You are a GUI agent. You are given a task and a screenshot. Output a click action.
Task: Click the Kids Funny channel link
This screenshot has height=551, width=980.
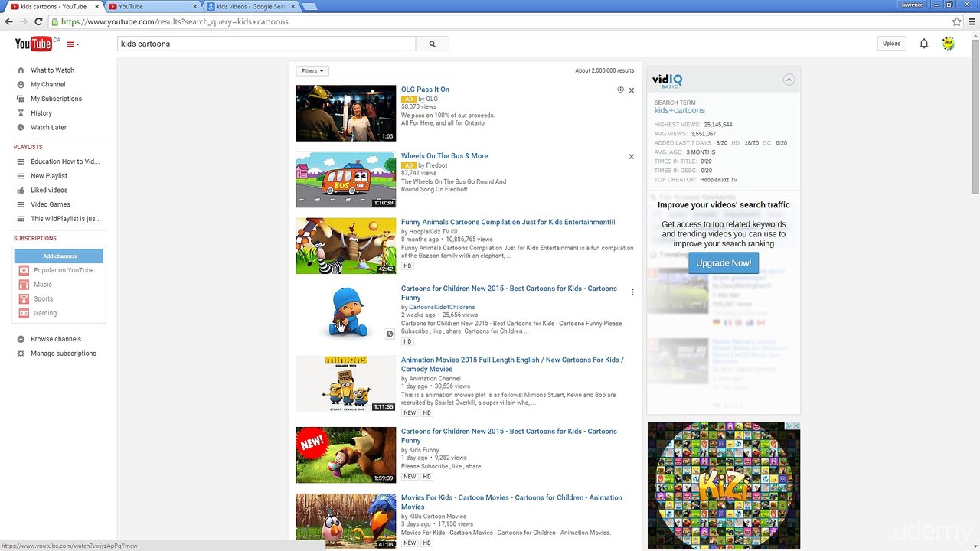pos(424,450)
